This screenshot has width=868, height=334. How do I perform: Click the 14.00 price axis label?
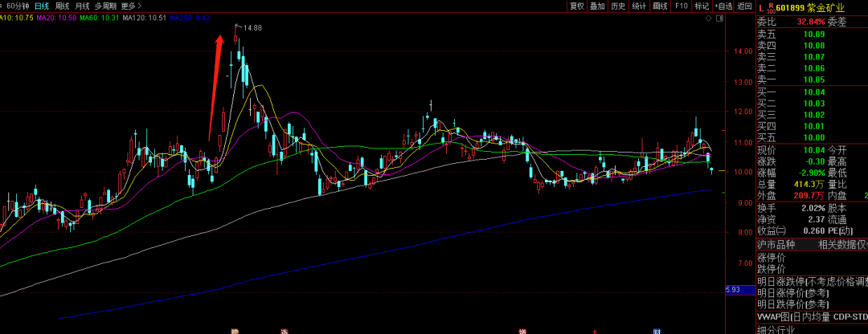743,51
